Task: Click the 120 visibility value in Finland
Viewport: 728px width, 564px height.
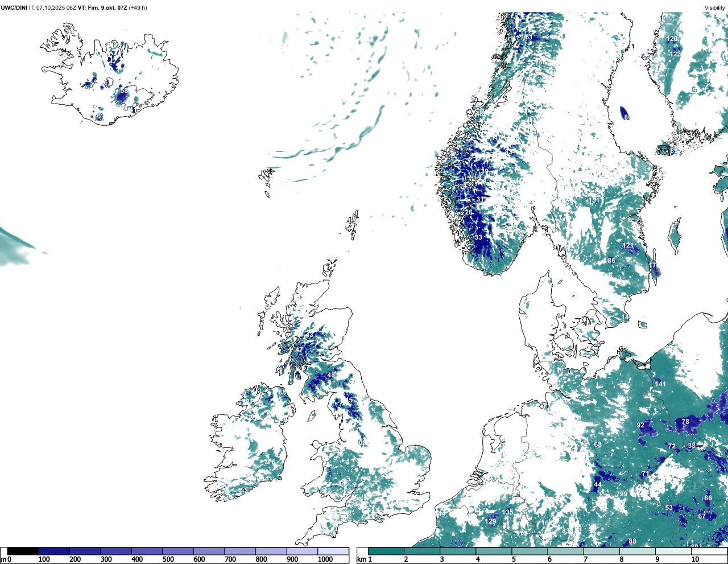Action: [x=673, y=39]
